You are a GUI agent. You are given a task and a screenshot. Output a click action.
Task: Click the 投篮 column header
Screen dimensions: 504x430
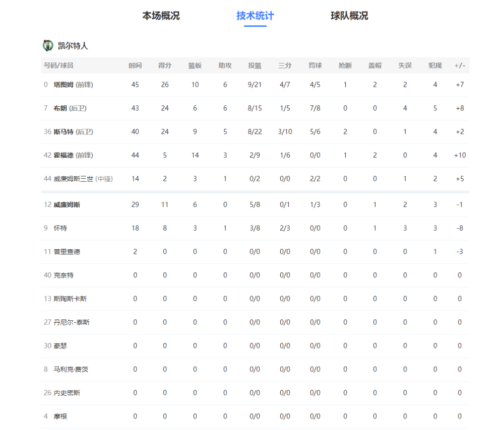[x=255, y=65]
